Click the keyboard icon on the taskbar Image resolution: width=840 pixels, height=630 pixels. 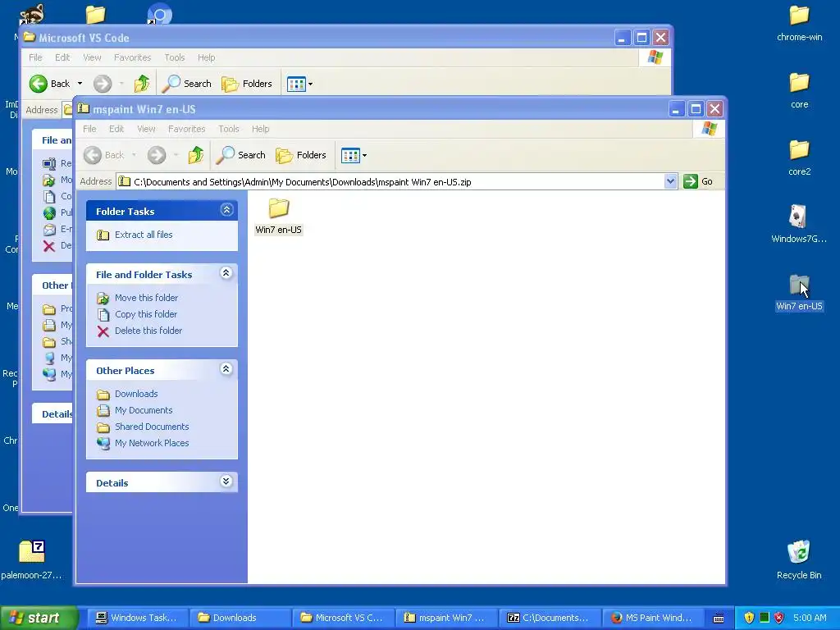point(719,619)
